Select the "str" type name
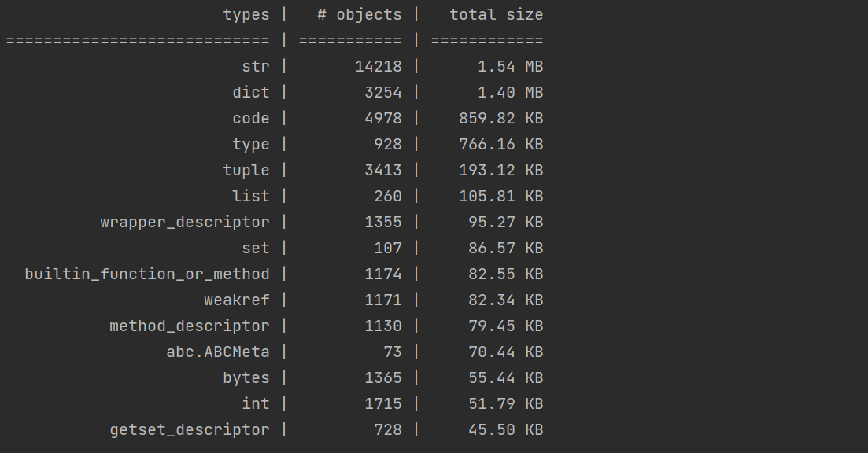Image resolution: width=868 pixels, height=453 pixels. (x=255, y=67)
